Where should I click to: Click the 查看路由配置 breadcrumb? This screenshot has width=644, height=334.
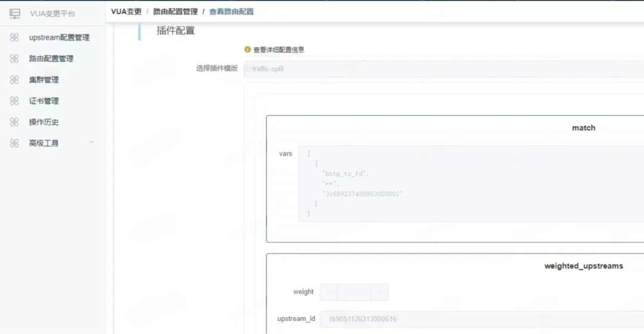coord(231,11)
